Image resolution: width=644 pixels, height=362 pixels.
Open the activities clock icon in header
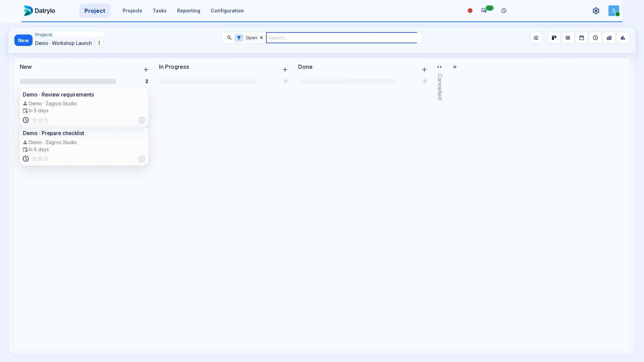pyautogui.click(x=504, y=11)
